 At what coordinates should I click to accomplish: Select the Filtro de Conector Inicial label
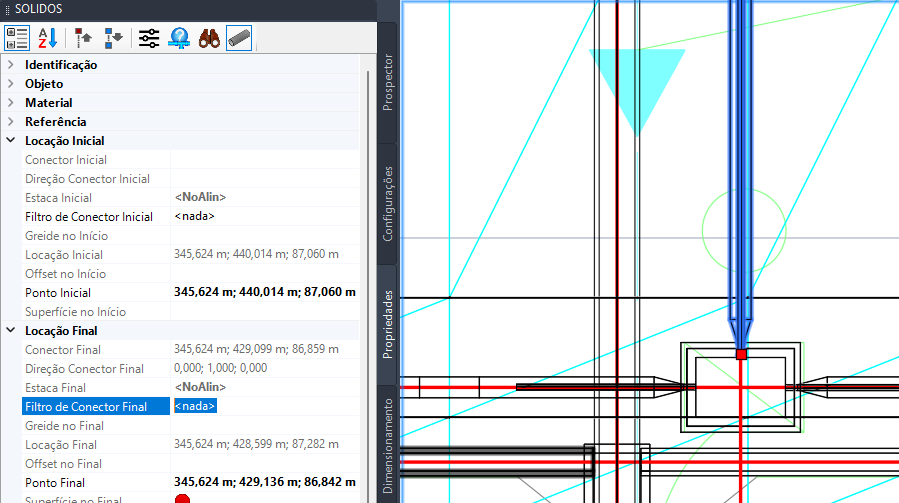pos(89,217)
